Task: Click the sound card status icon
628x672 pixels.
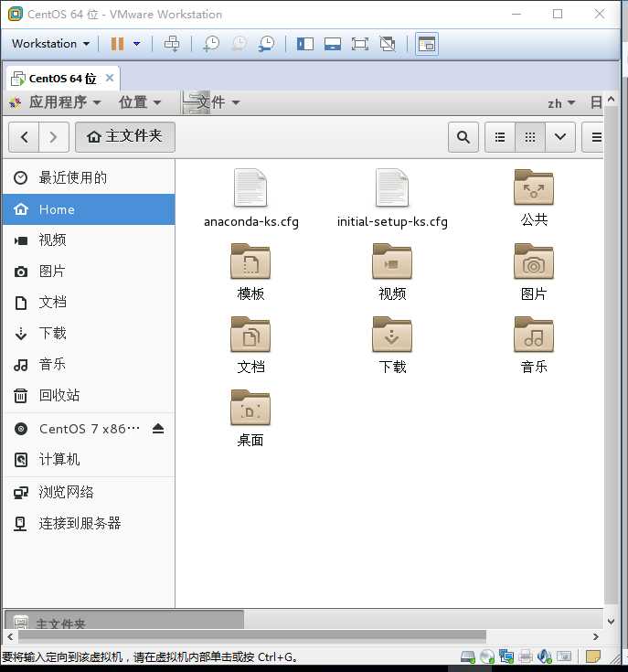Action: pos(545,656)
